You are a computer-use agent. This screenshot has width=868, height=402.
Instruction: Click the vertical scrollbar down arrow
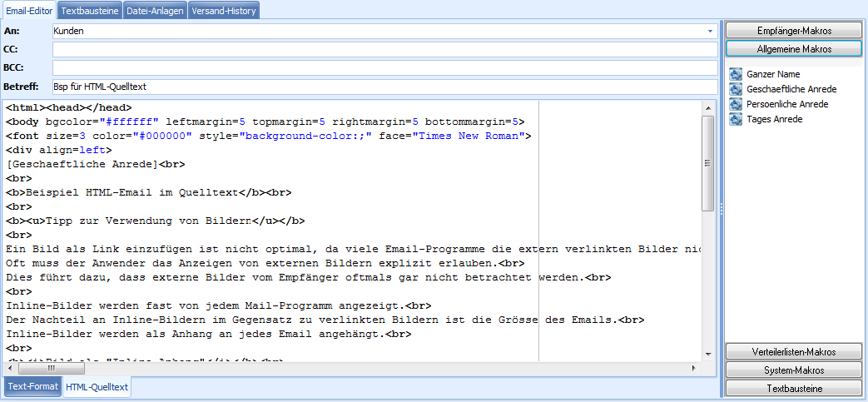click(x=707, y=354)
